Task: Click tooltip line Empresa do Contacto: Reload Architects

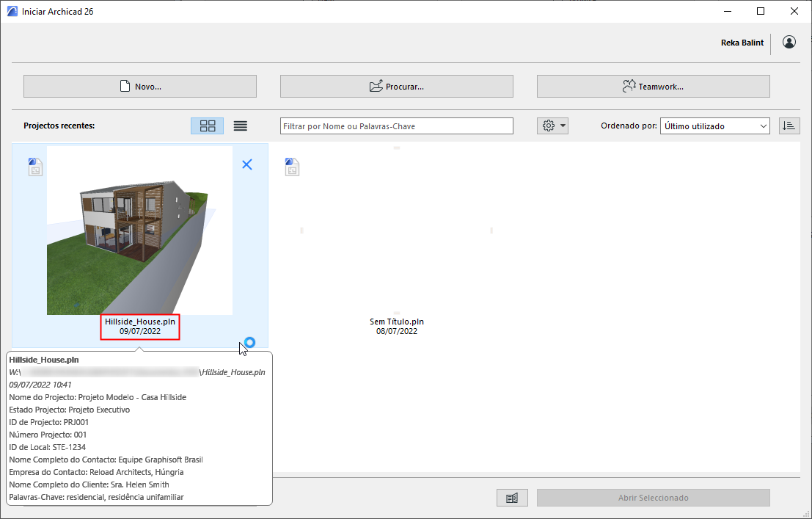Action: point(96,472)
